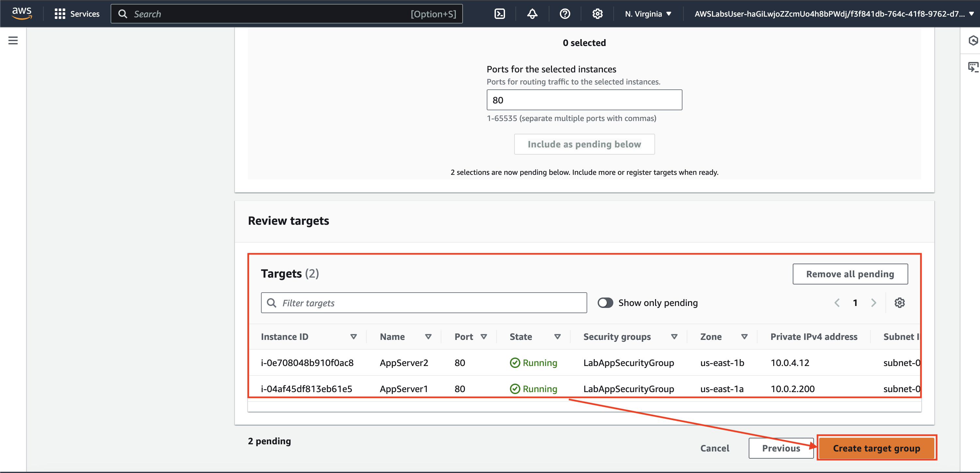Viewport: 980px width, 473px height.
Task: Go back with Previous button
Action: coord(781,448)
